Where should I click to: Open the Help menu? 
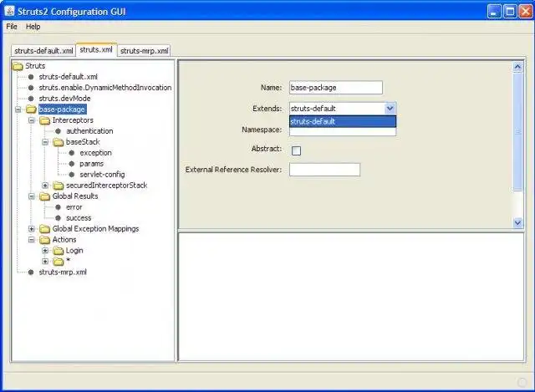point(33,26)
